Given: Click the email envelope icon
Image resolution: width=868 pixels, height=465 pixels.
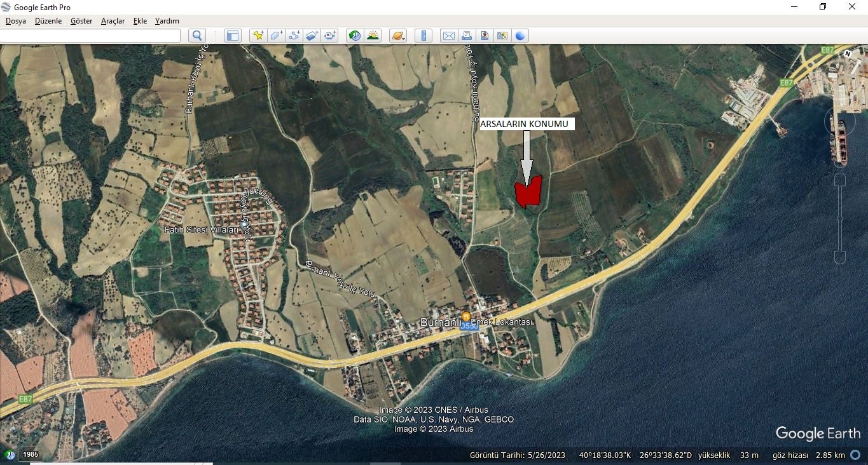Looking at the screenshot, I should pyautogui.click(x=449, y=36).
